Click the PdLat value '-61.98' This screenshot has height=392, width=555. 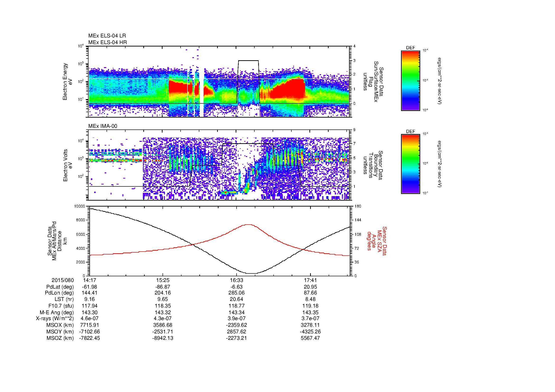pyautogui.click(x=89, y=287)
